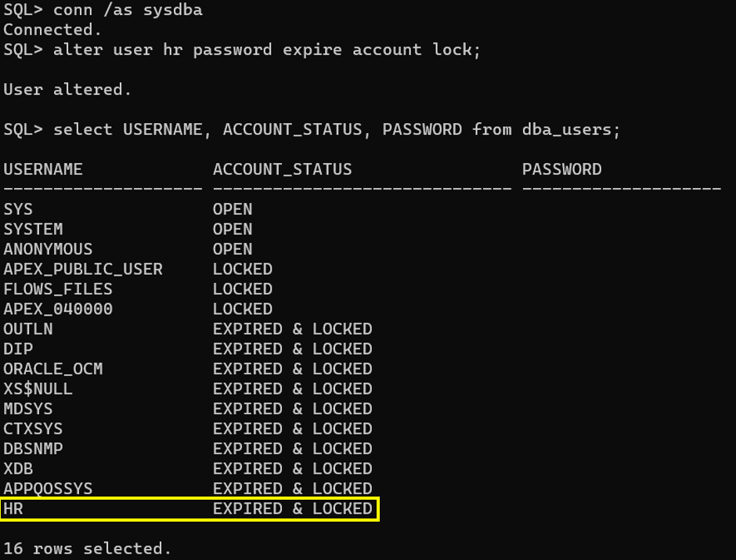736x560 pixels.
Task: Select the SYSTEM username entry
Action: tap(34, 229)
